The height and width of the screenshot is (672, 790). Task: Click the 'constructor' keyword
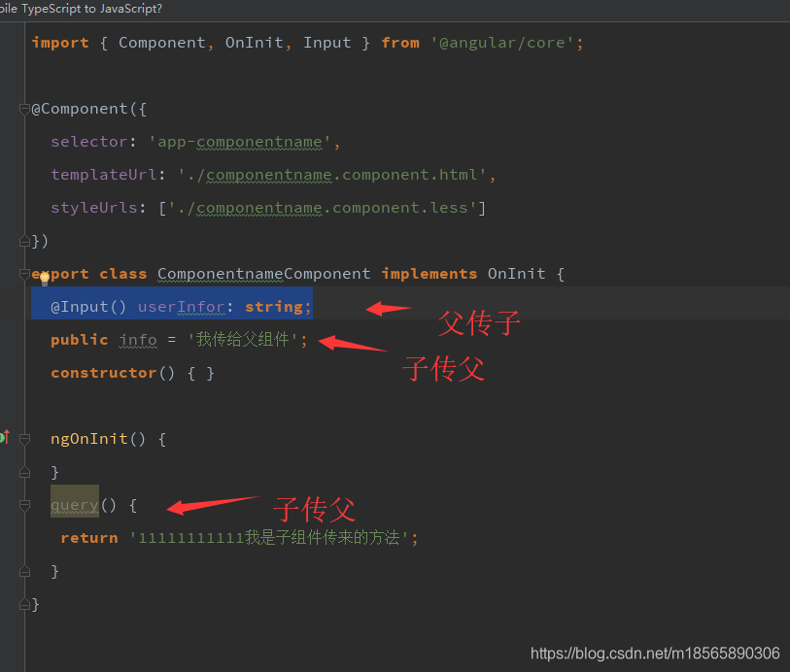103,373
